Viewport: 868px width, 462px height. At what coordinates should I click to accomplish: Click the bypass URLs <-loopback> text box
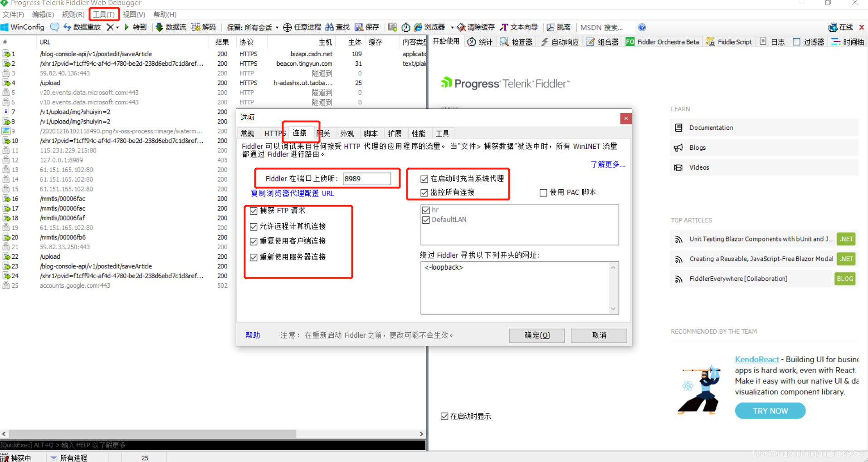(x=520, y=288)
